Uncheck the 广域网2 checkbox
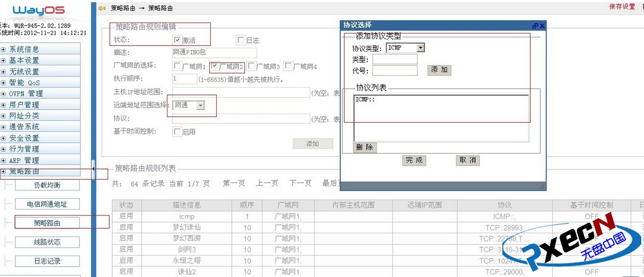Image resolution: width=644 pixels, height=277 pixels. [x=215, y=66]
